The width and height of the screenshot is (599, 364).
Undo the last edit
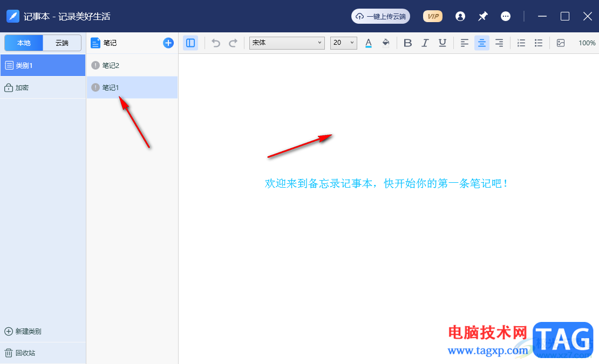click(x=216, y=43)
